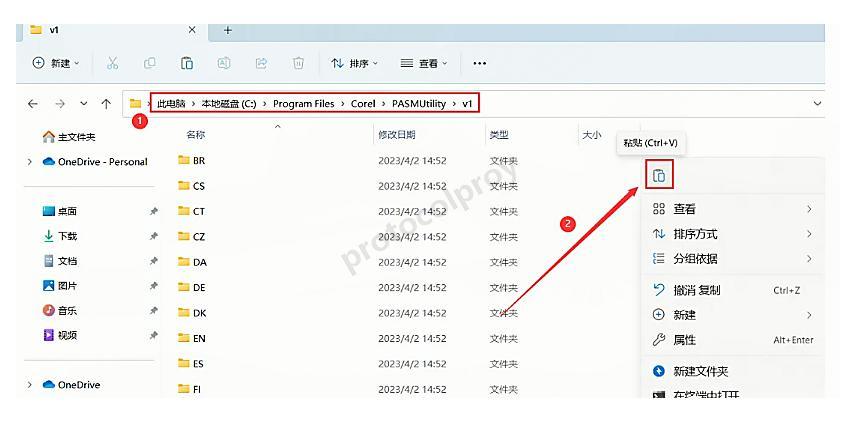Expand address bar history dropdown
This screenshot has height=422, width=856.
click(x=817, y=104)
